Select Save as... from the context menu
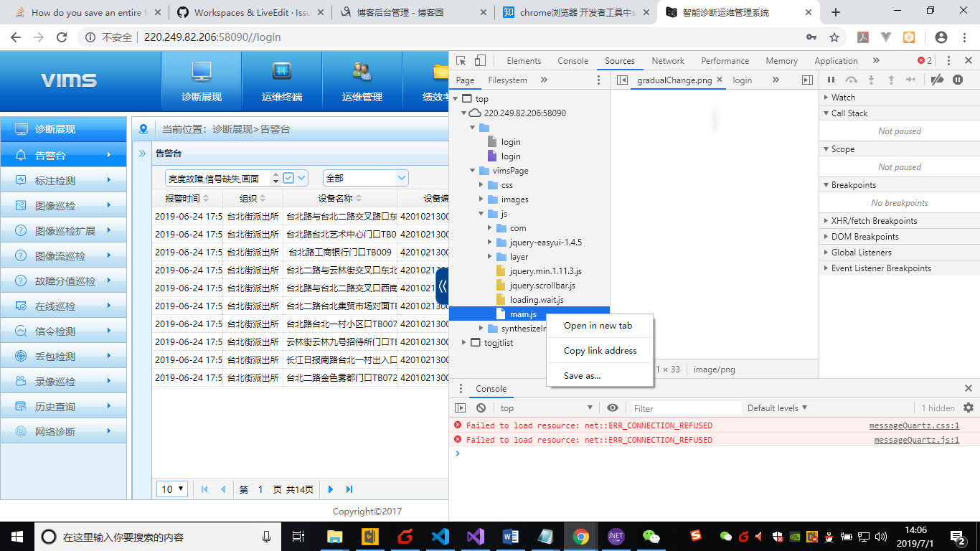This screenshot has height=551, width=980. tap(582, 375)
